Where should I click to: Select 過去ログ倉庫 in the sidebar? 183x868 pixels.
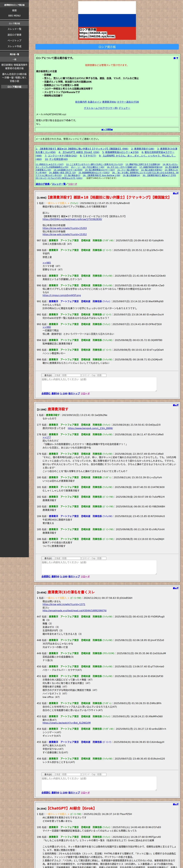click(x=14, y=35)
